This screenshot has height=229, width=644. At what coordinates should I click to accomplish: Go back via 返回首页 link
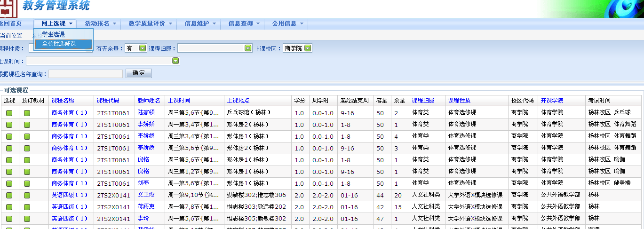[10, 24]
